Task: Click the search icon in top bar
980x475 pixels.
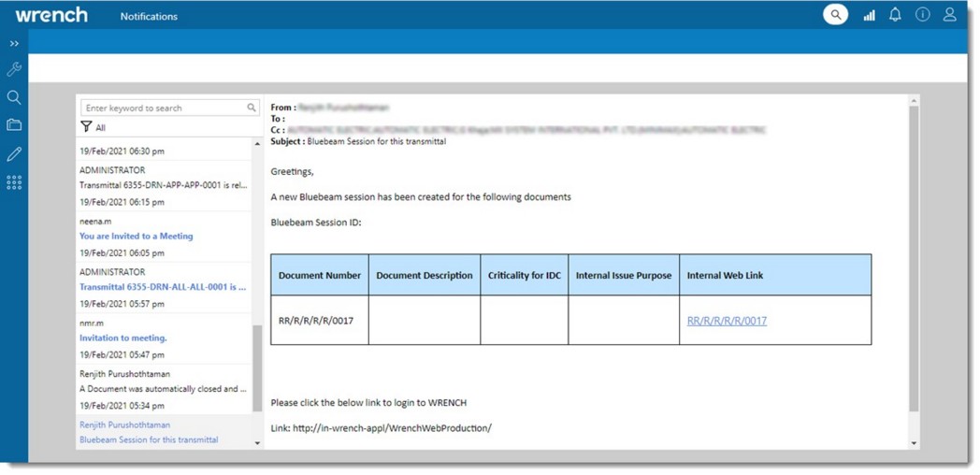Action: click(x=835, y=15)
